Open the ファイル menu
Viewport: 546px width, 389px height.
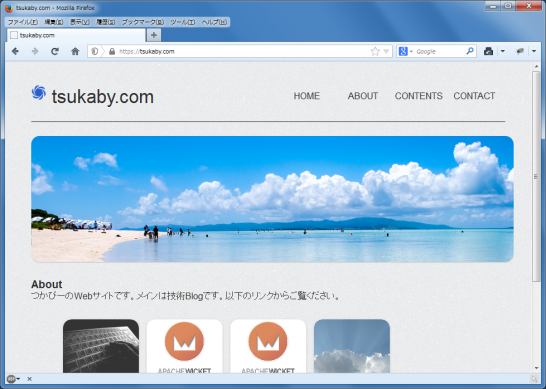pos(23,22)
